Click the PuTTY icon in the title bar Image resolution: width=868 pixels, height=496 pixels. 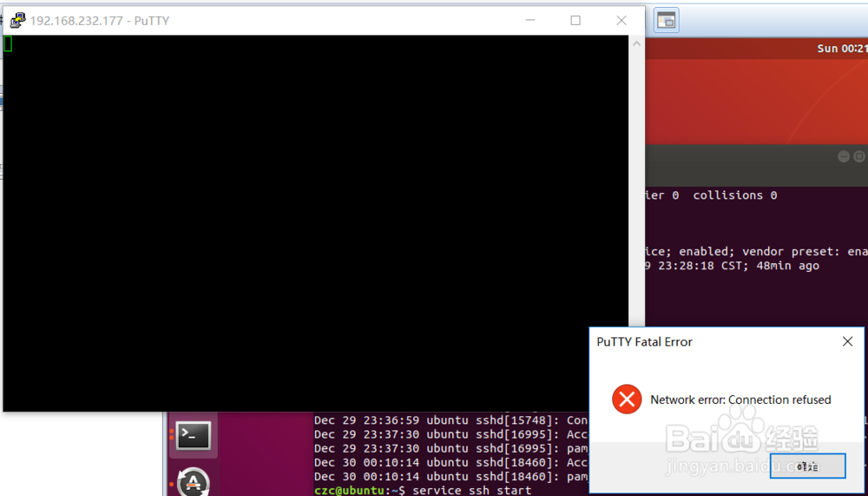click(x=17, y=21)
